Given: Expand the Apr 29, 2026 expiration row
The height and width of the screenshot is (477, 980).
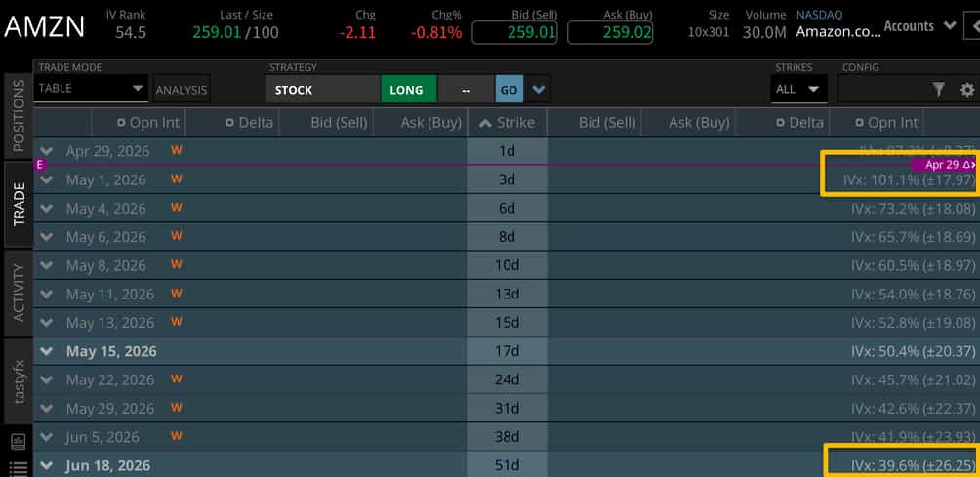Looking at the screenshot, I should (x=46, y=151).
